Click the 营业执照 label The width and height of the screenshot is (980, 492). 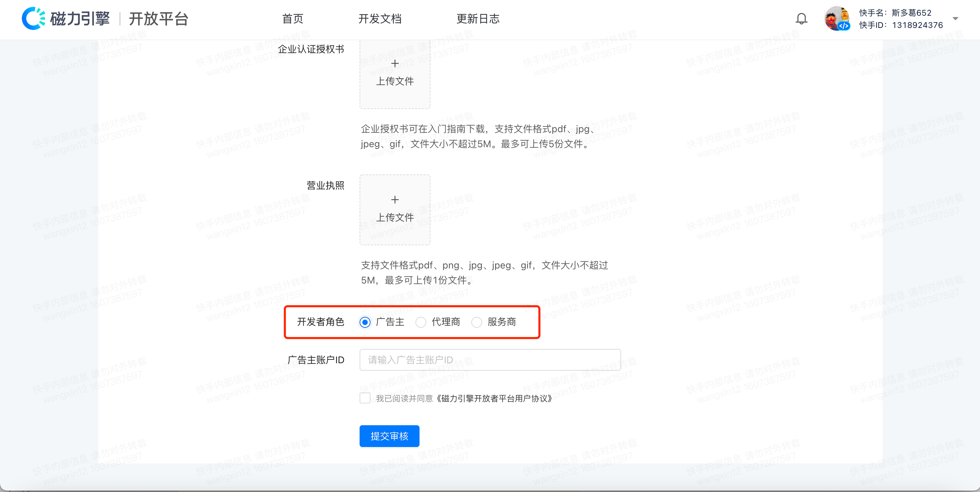point(325,185)
